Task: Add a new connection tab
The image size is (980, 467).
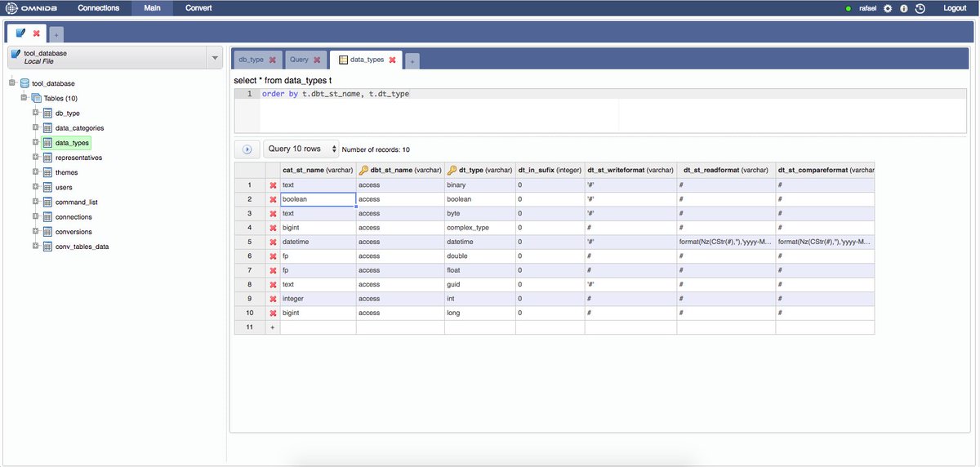Action: (x=56, y=35)
